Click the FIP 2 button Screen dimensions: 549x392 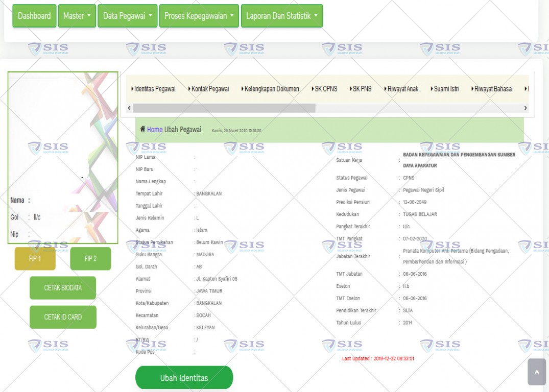pos(91,259)
